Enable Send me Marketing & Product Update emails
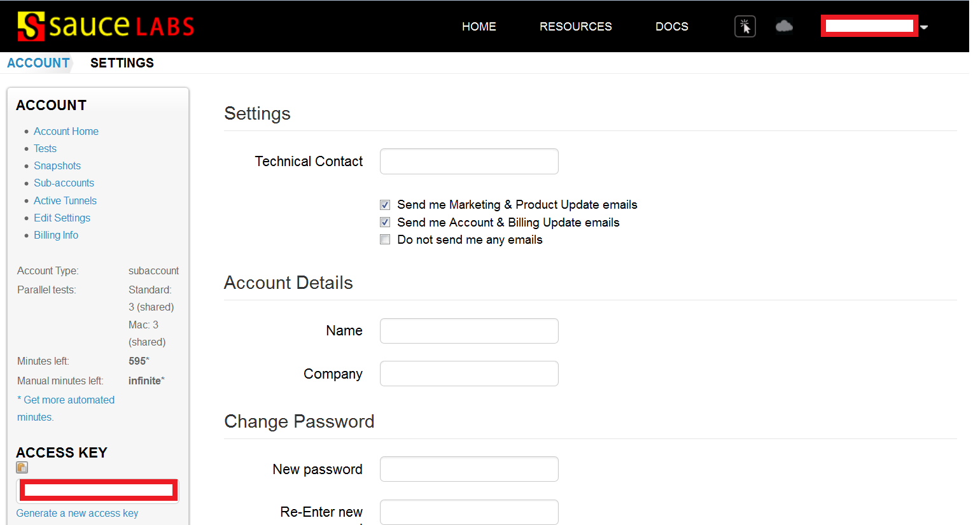The image size is (980, 525). tap(385, 204)
